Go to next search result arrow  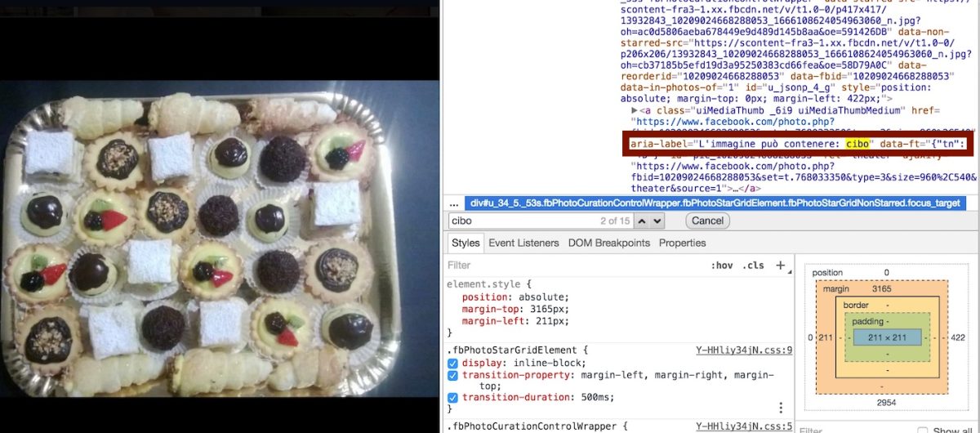tap(657, 221)
